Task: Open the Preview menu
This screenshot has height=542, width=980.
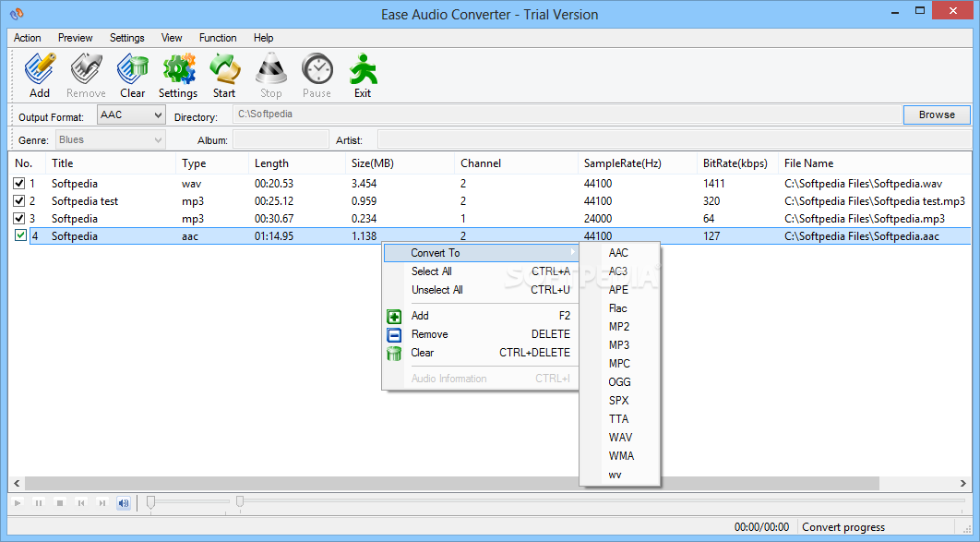Action: pos(75,38)
